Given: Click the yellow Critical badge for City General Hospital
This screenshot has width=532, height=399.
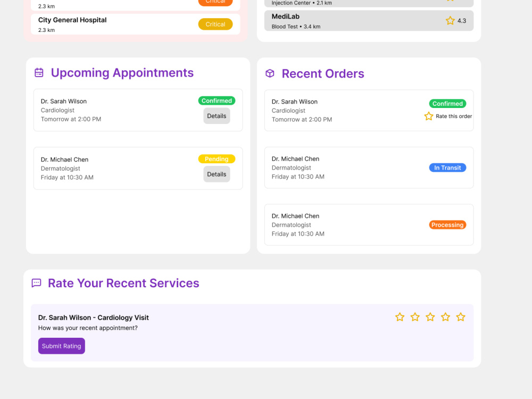Looking at the screenshot, I should (215, 24).
